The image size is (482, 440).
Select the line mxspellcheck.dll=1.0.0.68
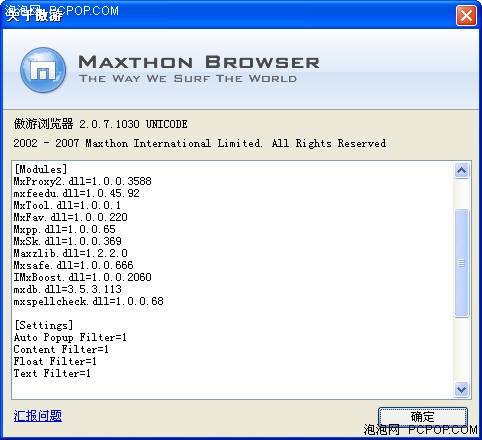tap(89, 301)
